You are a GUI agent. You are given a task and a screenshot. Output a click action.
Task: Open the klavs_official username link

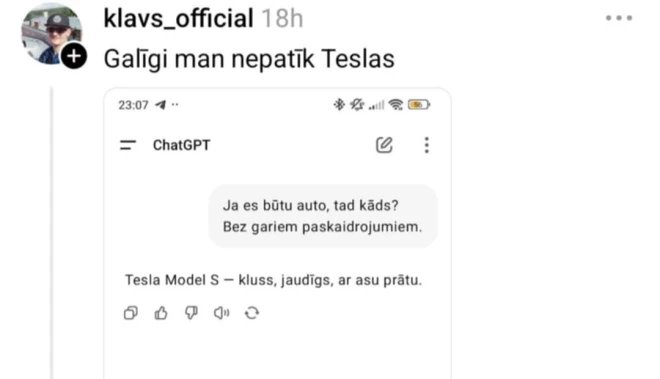[178, 19]
